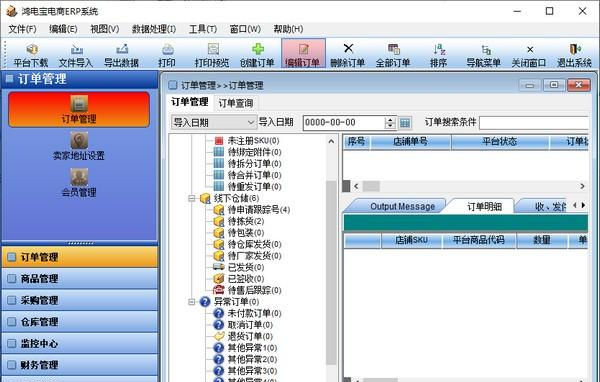Screen dimensions: 600x382
Task: Open the 编辑(E) menu
Action: pyautogui.click(x=63, y=29)
